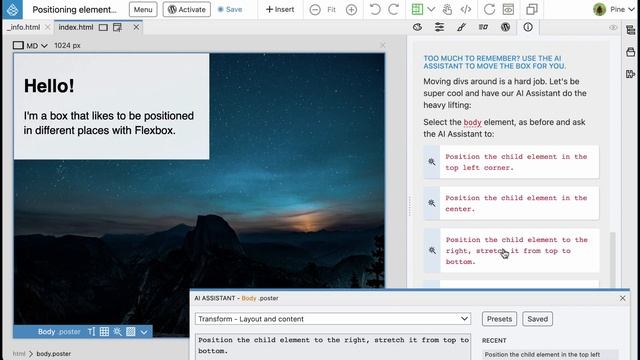This screenshot has width=640, height=360.
Task: Close the index.html tab
Action: pyautogui.click(x=136, y=27)
